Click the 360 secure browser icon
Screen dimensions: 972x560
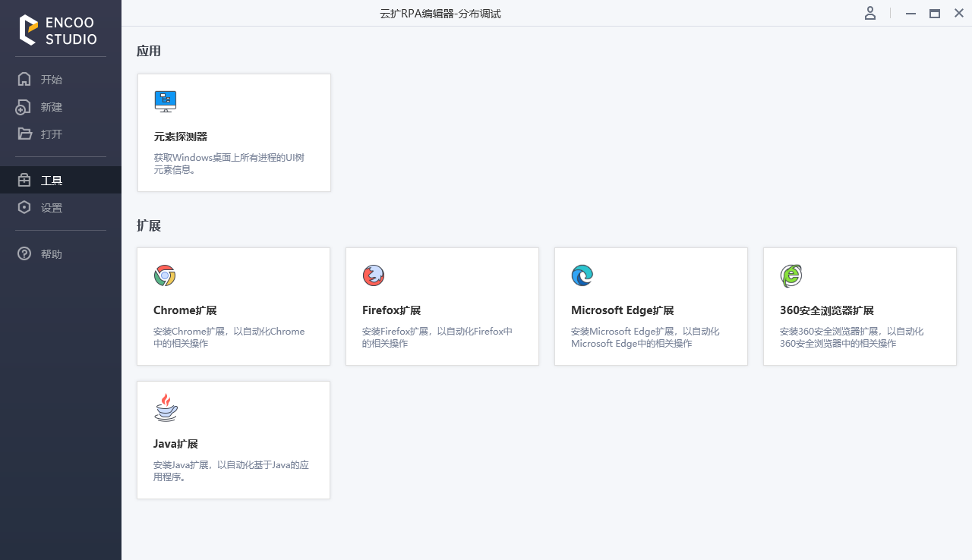(791, 275)
